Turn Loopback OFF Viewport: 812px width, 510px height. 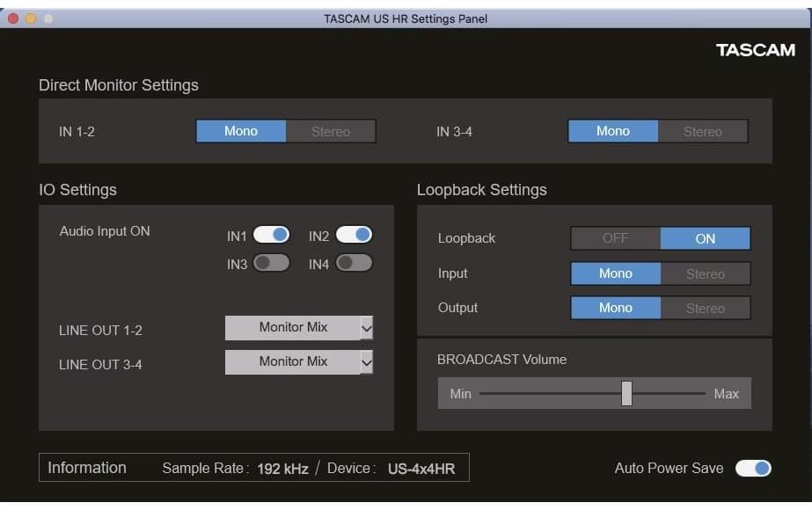coord(615,238)
